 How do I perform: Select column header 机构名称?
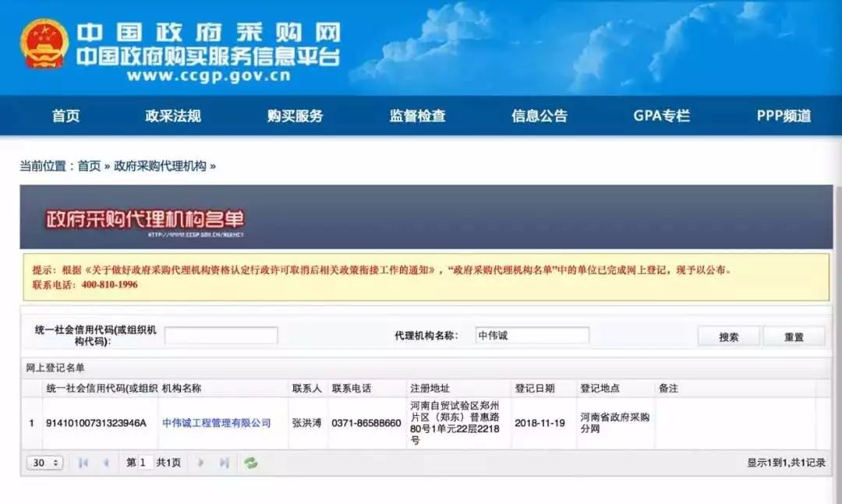(x=182, y=388)
